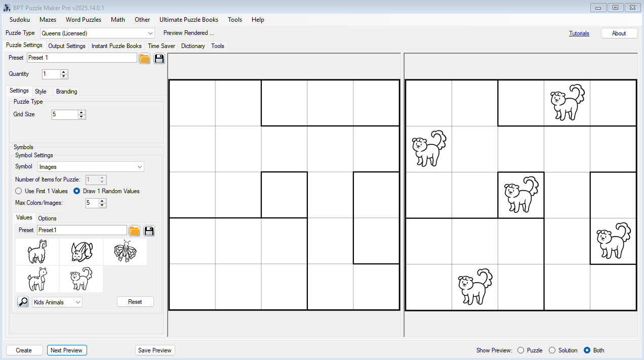Click the Quantity input field

coord(51,74)
